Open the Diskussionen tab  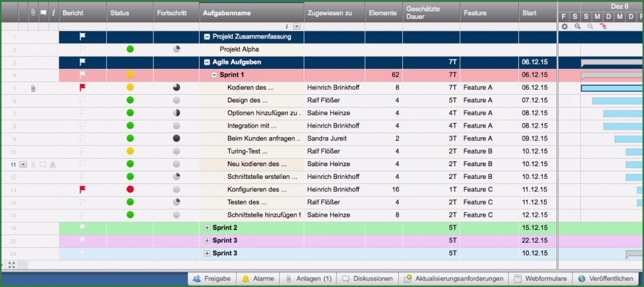[367, 278]
